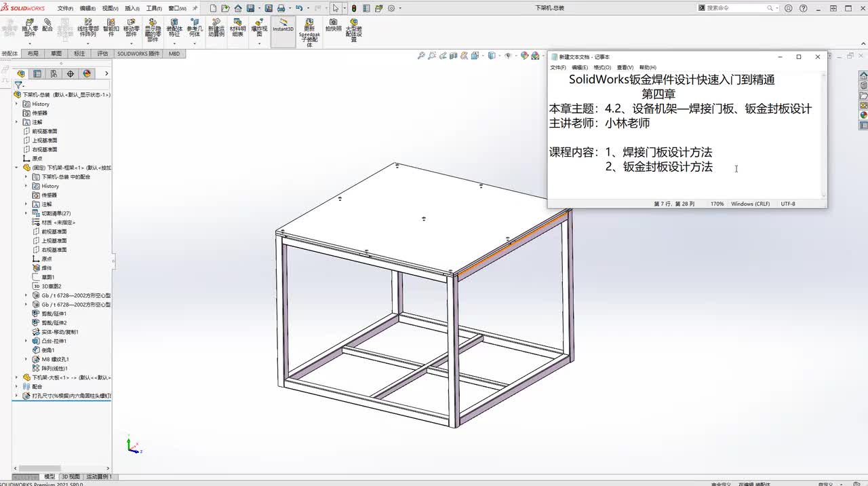Open the SOLIDWORKS 插件 ribbon tab
The width and height of the screenshot is (868, 486).
tap(138, 53)
